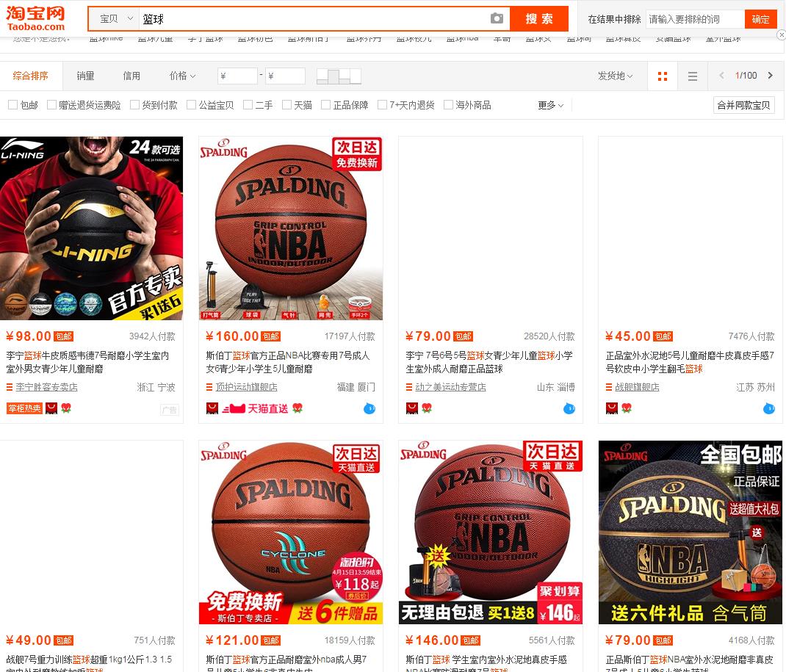Open title 正品室外水泥地5号儿童耐磨牛皮真皮手感

coord(691,362)
